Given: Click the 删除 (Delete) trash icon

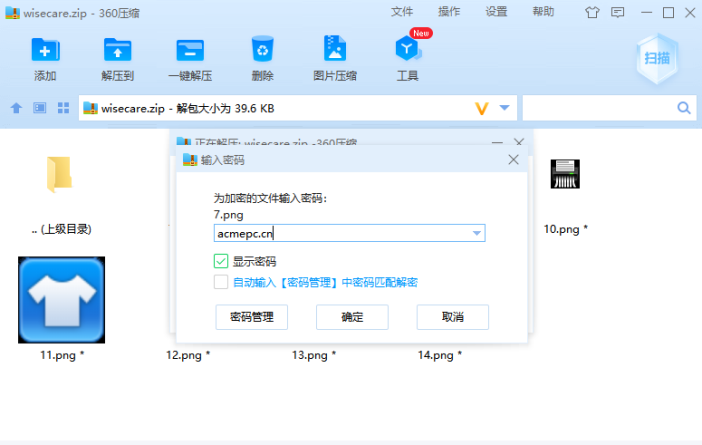Looking at the screenshot, I should point(262,48).
